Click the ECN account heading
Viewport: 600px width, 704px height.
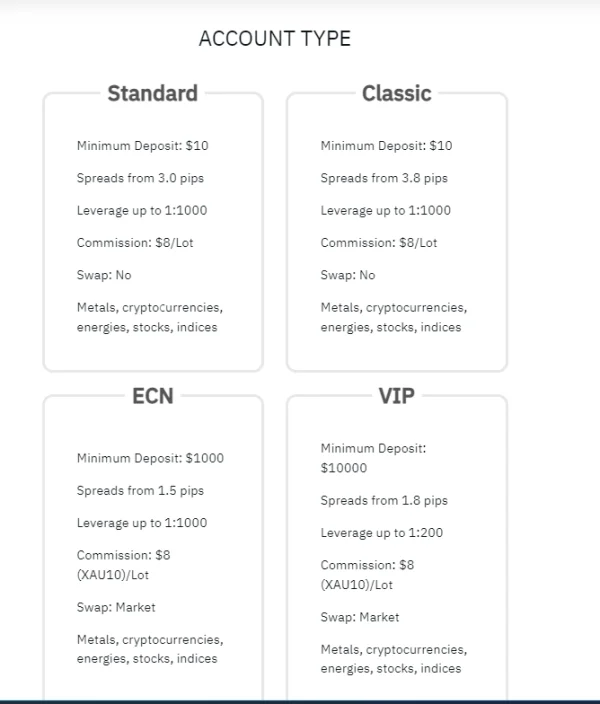click(152, 396)
